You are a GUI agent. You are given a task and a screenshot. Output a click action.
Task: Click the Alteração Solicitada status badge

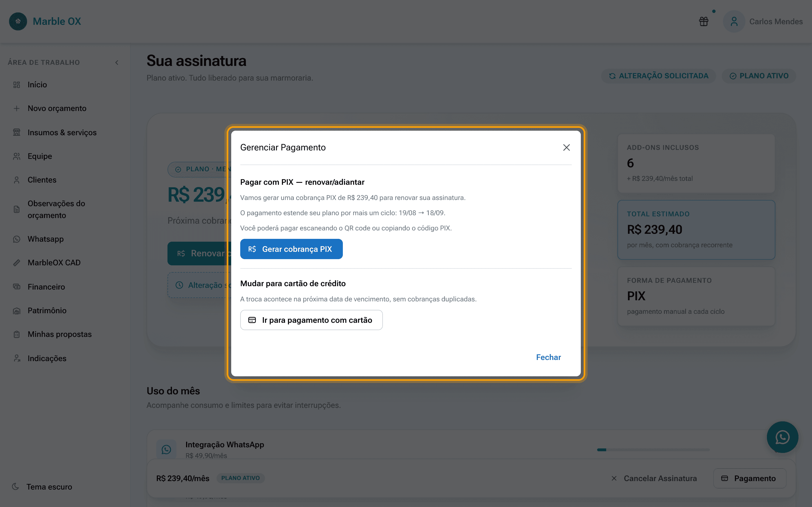point(658,76)
